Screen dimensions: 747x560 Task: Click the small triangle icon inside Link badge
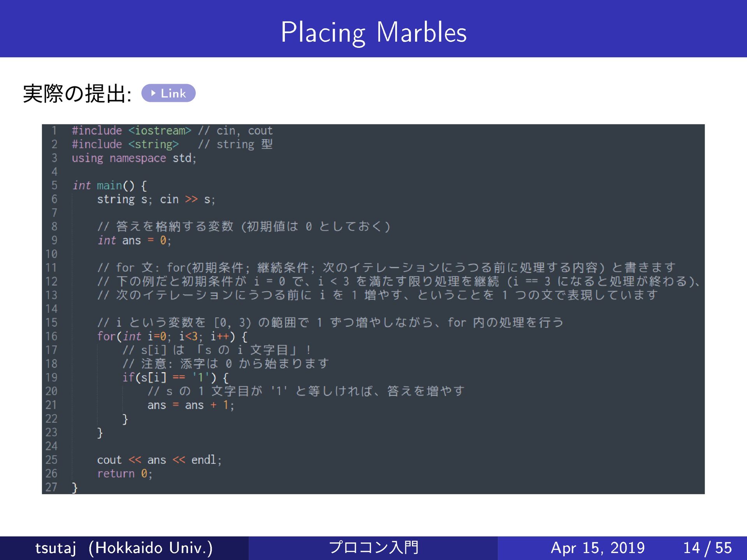pyautogui.click(x=153, y=93)
